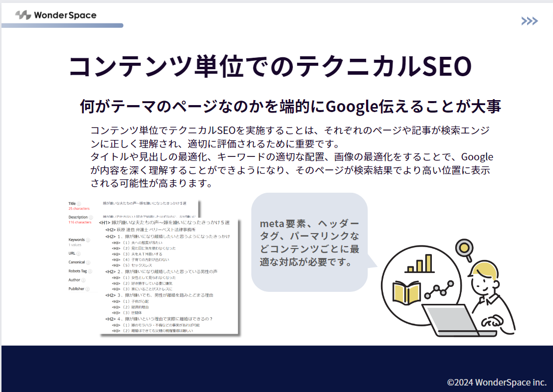The height and width of the screenshot is (392, 553).
Task: Click the red "25 characters" text
Action: pos(79,209)
